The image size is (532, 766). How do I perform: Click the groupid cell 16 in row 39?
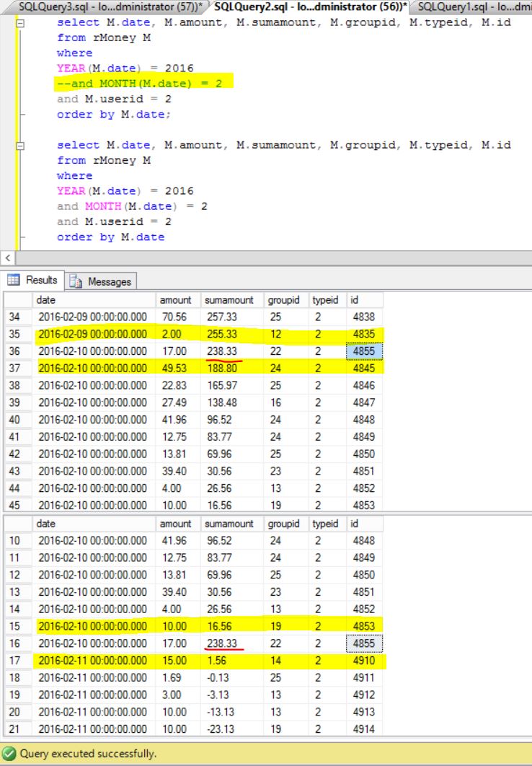(x=286, y=402)
